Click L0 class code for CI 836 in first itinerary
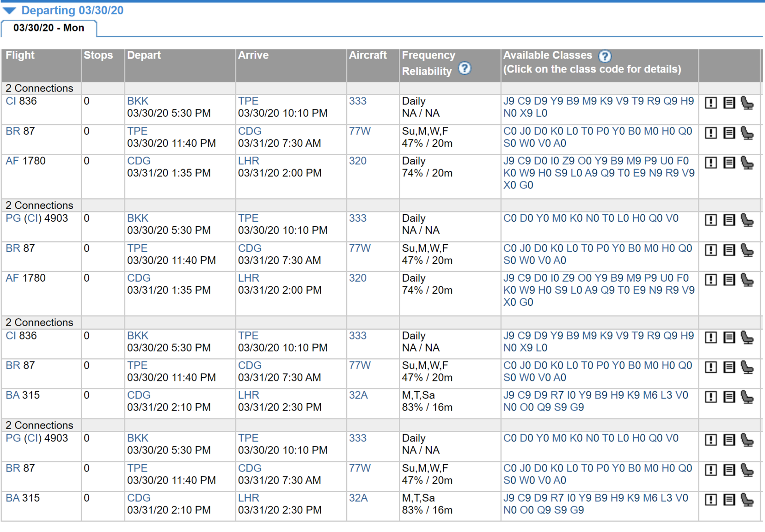 coord(542,113)
